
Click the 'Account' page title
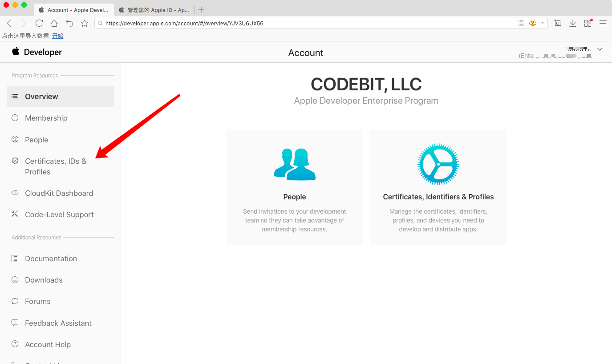click(x=306, y=53)
